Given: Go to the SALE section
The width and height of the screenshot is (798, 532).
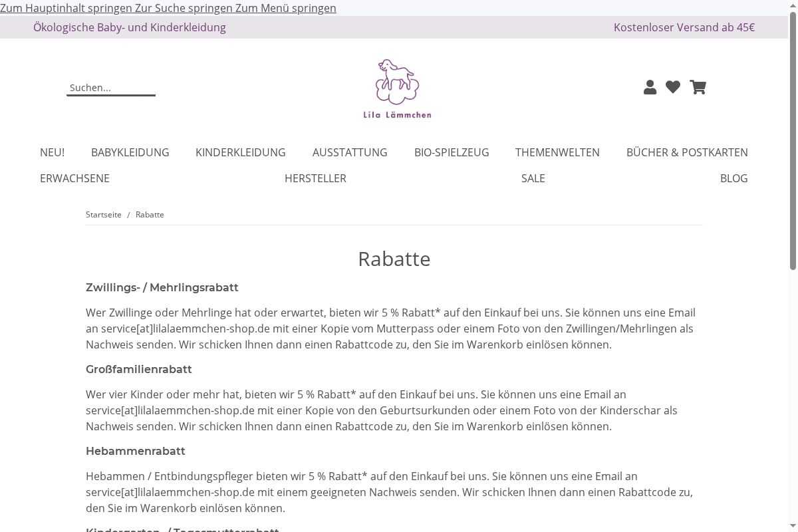Looking at the screenshot, I should (533, 178).
